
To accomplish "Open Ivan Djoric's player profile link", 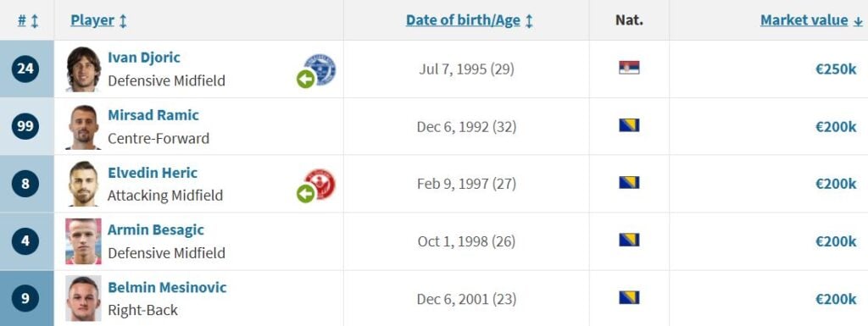I will pos(144,58).
